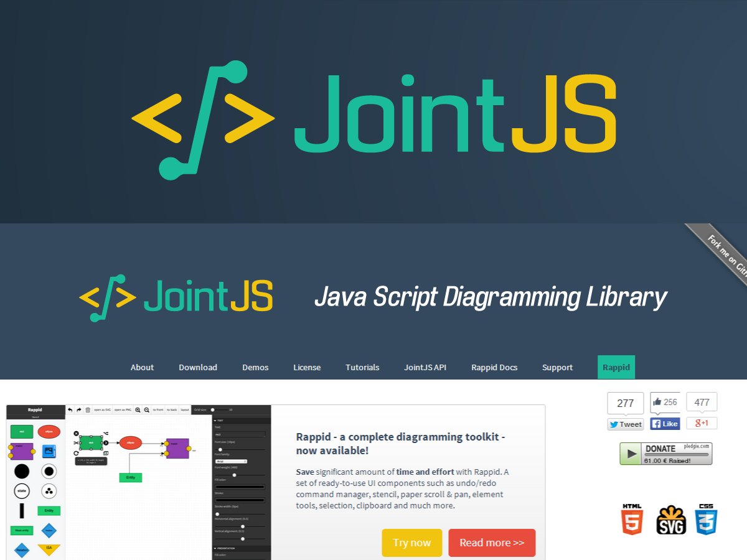Viewport: 747px width, 560px height.
Task: Select the 'state' circle stencil shape
Action: pos(22,491)
